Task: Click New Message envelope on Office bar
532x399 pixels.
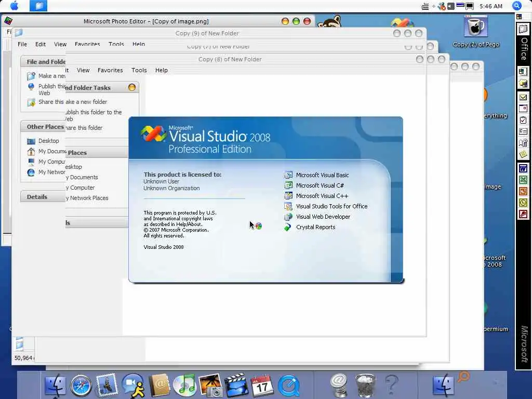Action: pos(523,97)
